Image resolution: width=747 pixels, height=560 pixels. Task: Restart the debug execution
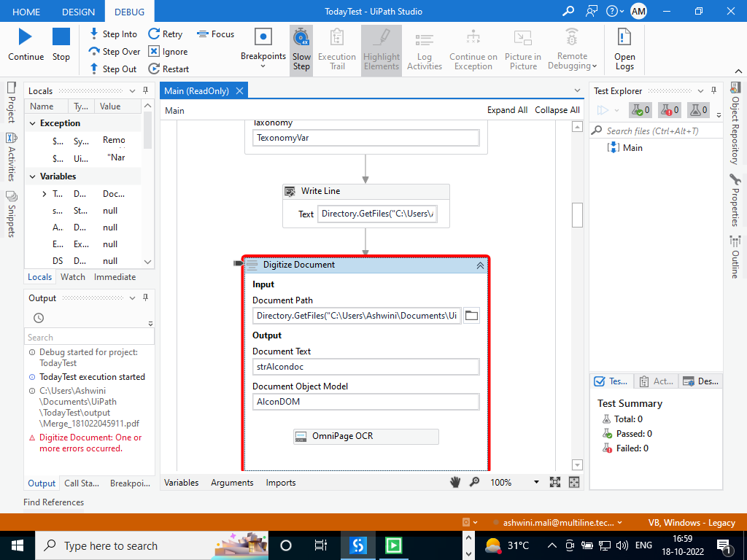pyautogui.click(x=169, y=69)
